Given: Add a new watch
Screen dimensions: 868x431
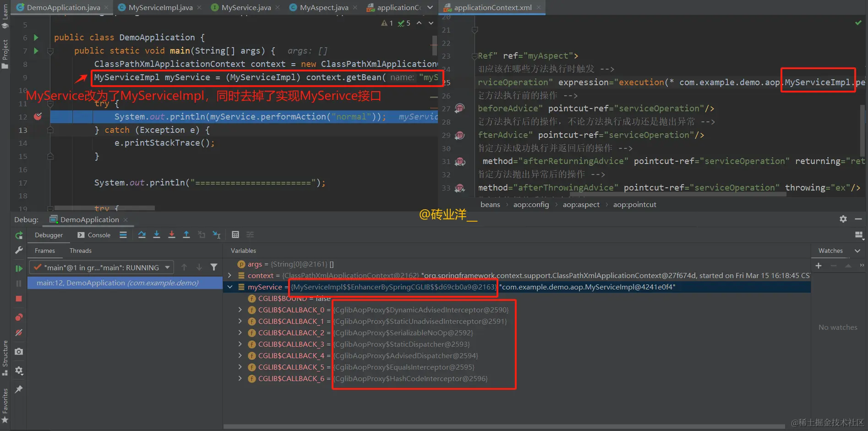Looking at the screenshot, I should 819,266.
